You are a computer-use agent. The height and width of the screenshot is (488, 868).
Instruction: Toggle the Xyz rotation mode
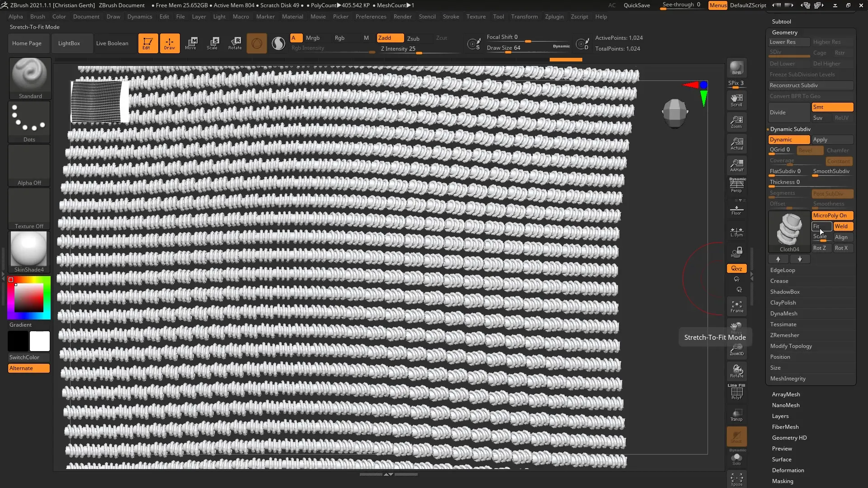(736, 268)
